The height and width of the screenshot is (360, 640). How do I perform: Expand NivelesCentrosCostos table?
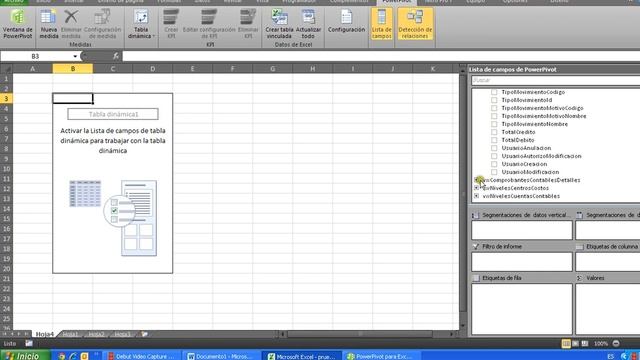pos(477,188)
